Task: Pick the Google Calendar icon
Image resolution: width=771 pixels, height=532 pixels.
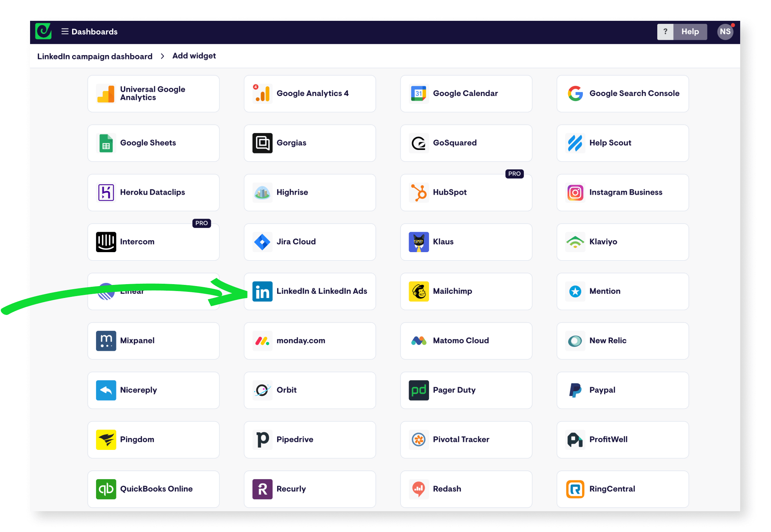Action: (419, 94)
